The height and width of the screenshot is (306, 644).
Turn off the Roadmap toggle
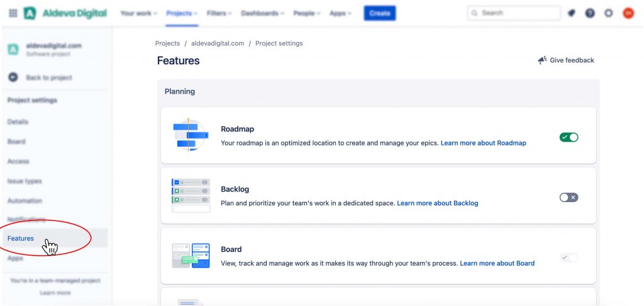[x=569, y=137]
